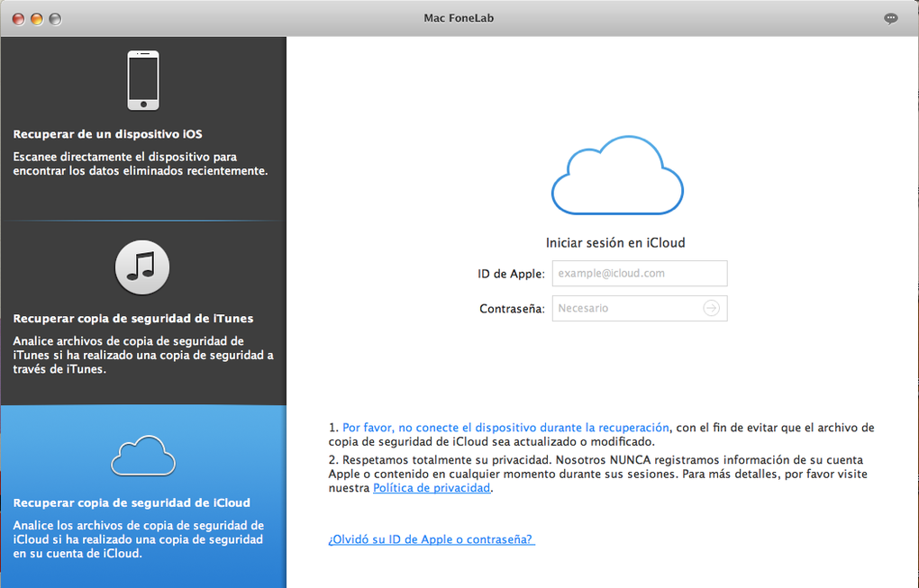Focus the ID de Apple input field
The width and height of the screenshot is (919, 588).
640,274
